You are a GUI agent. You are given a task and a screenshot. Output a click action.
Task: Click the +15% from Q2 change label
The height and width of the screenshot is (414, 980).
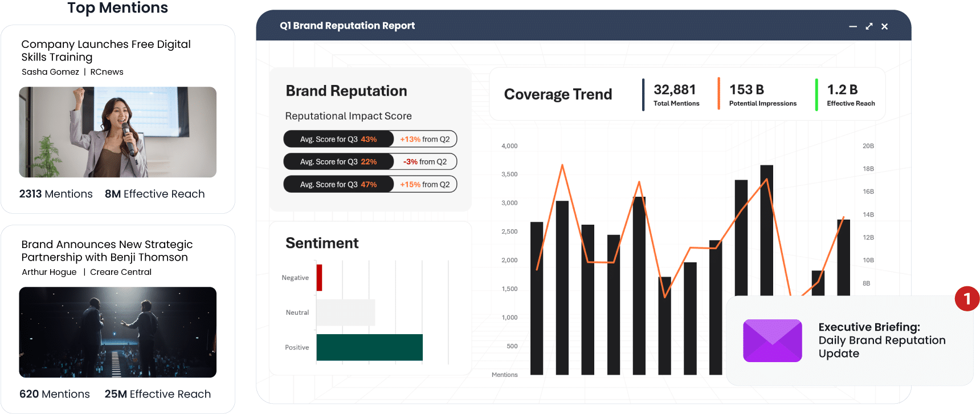425,185
